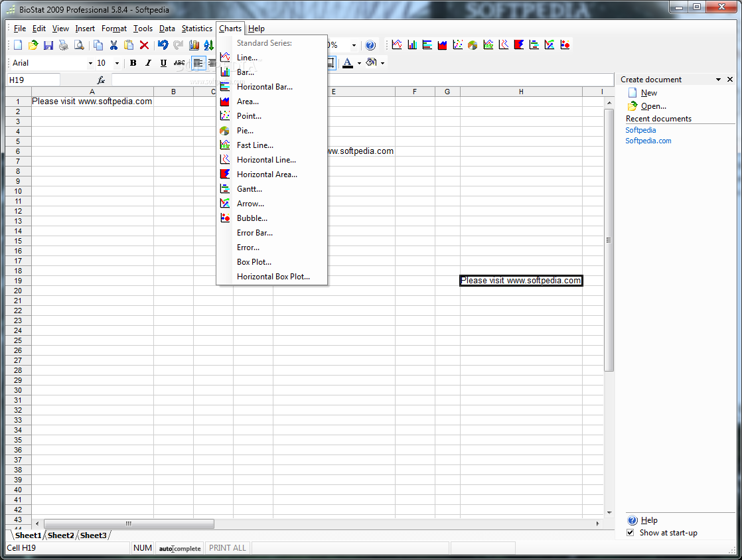Image resolution: width=742 pixels, height=560 pixels.
Task: Open the zoom percentage dropdown arrow
Action: (354, 45)
